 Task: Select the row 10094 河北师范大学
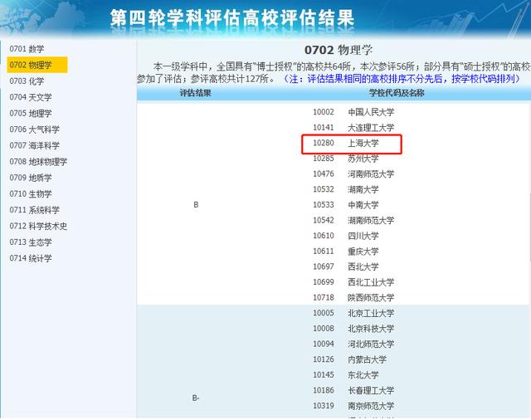[x=353, y=344]
